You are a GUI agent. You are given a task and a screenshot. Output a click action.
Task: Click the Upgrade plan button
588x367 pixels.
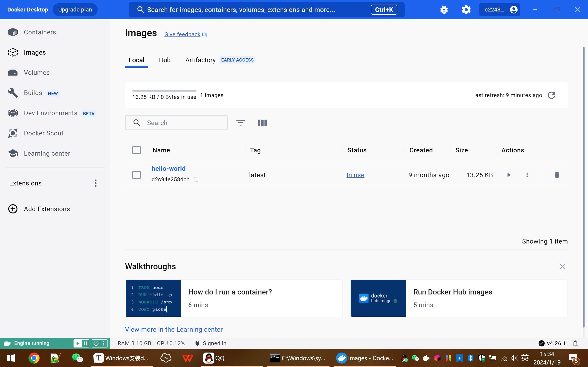(x=75, y=10)
